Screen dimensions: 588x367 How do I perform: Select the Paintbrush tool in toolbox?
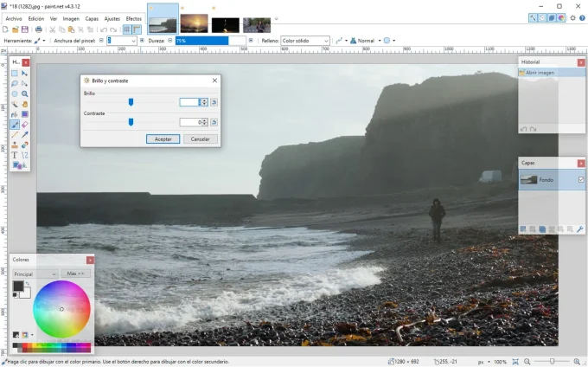tap(15, 125)
